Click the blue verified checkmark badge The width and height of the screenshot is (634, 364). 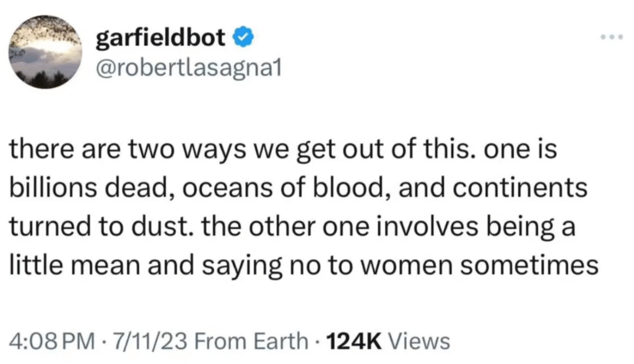(x=243, y=38)
